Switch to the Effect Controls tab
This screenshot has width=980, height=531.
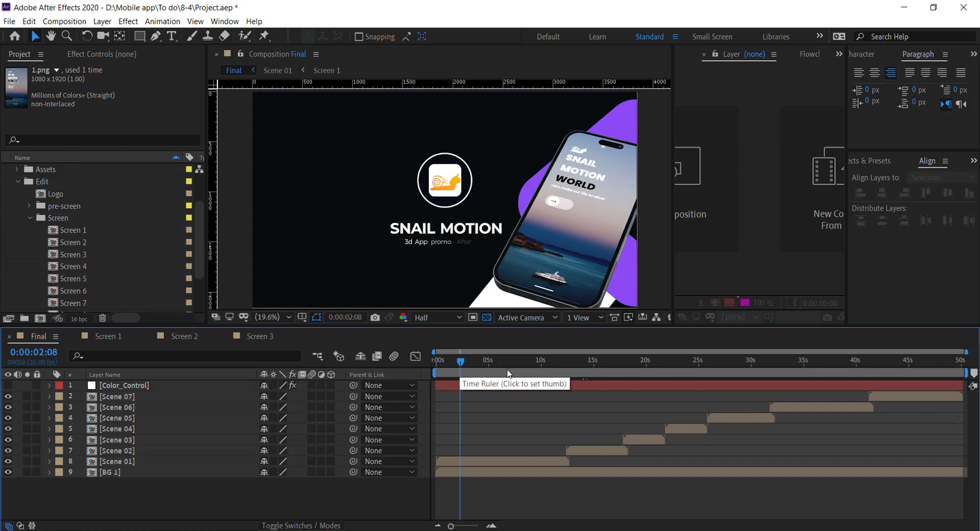pyautogui.click(x=102, y=54)
